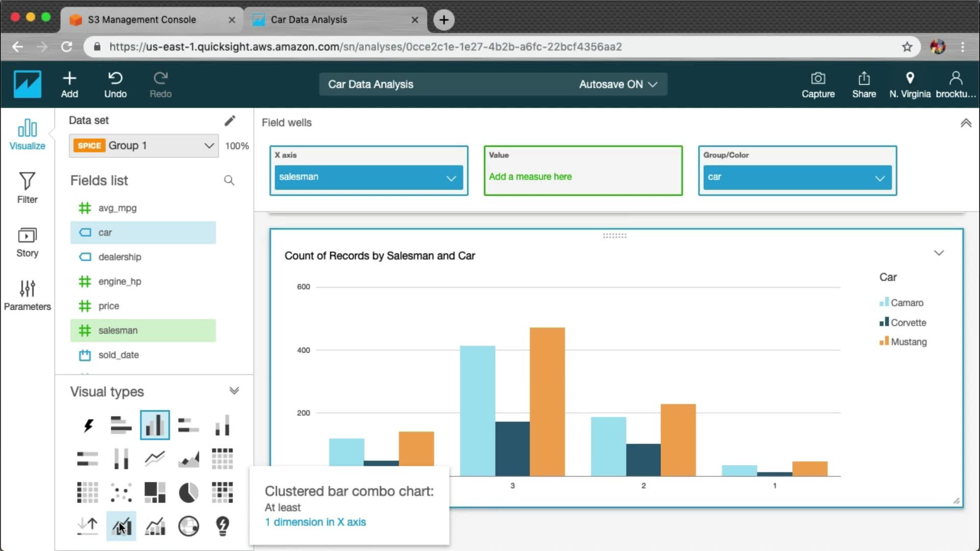Choose the AutoGraph lightning bolt visual

[88, 425]
